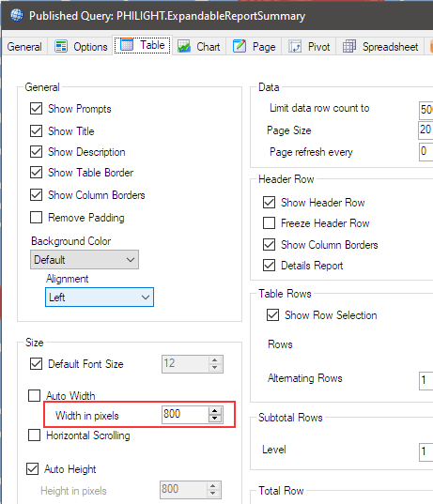
Task: Enable Remove Padding checkbox
Action: coord(36,218)
